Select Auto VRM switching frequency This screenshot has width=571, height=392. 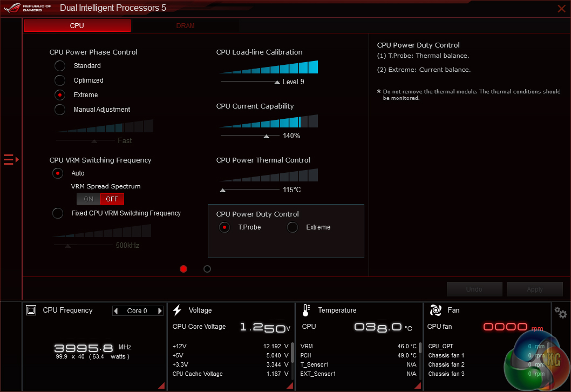click(58, 173)
